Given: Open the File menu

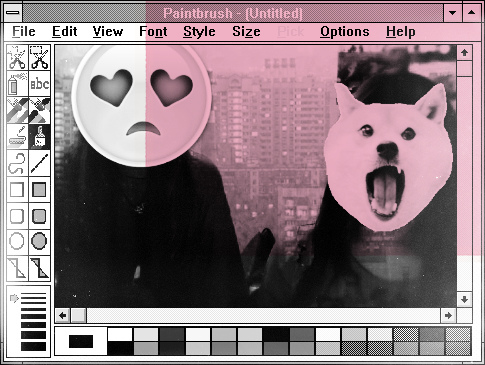Looking at the screenshot, I should coord(24,32).
